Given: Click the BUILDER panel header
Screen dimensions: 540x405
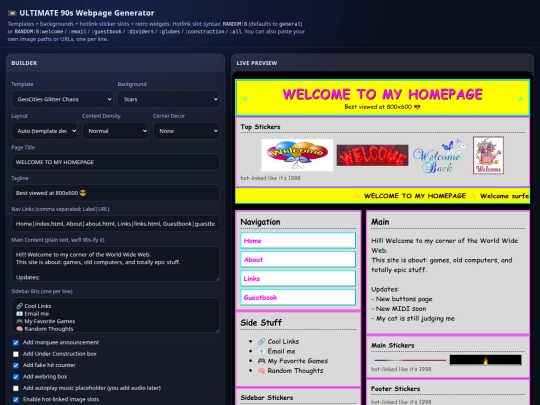Looking at the screenshot, I should (24, 63).
